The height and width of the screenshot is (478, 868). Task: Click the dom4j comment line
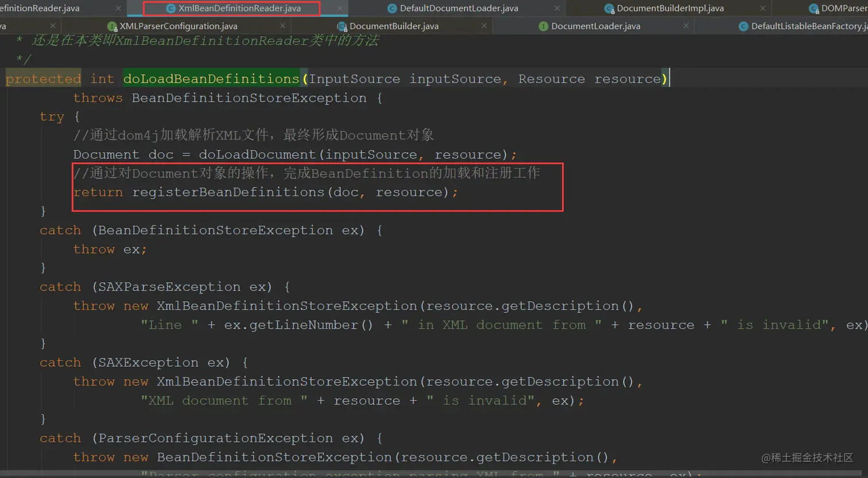coord(254,135)
